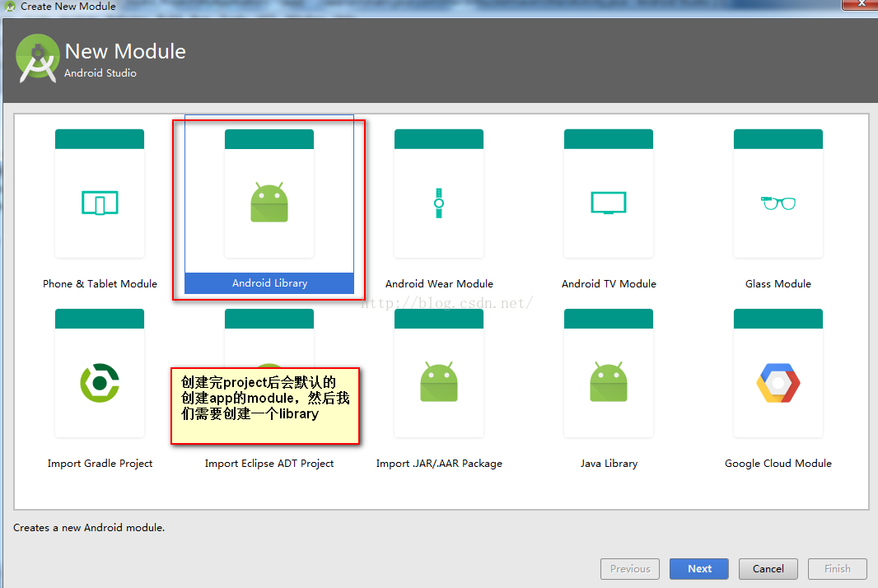The width and height of the screenshot is (878, 588).
Task: Cancel the new module dialog
Action: coord(768,569)
